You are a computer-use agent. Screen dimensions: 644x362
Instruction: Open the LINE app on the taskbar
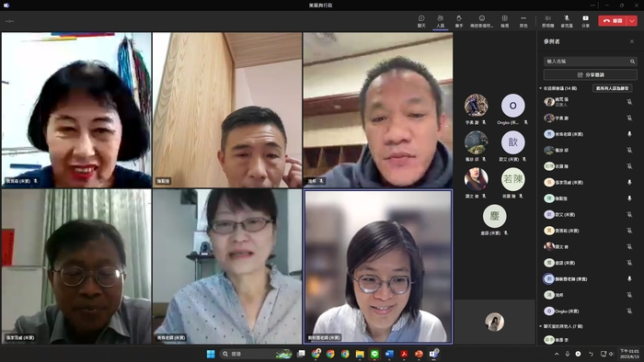click(374, 354)
